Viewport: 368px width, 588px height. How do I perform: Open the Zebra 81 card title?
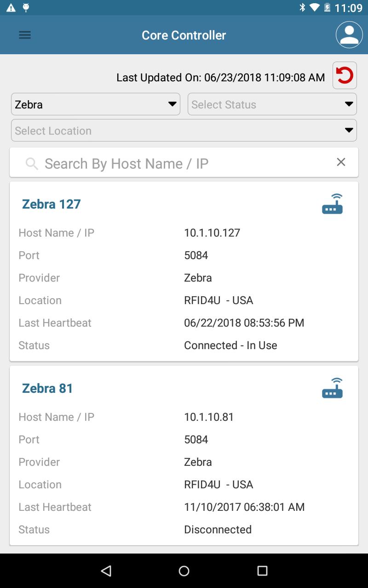[x=47, y=388]
